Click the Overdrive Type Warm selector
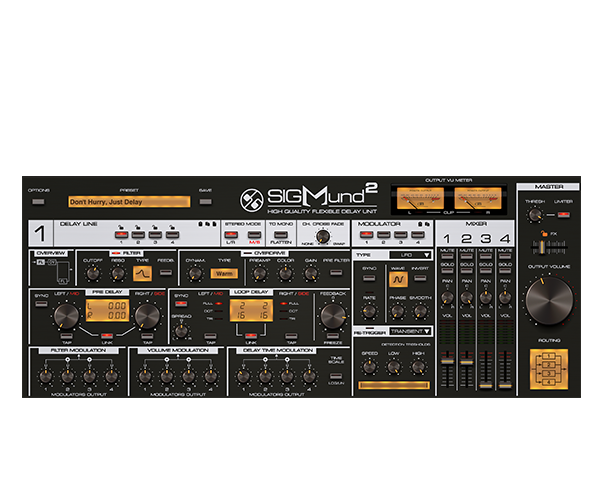Viewport: 600px width, 493px height. pos(224,273)
